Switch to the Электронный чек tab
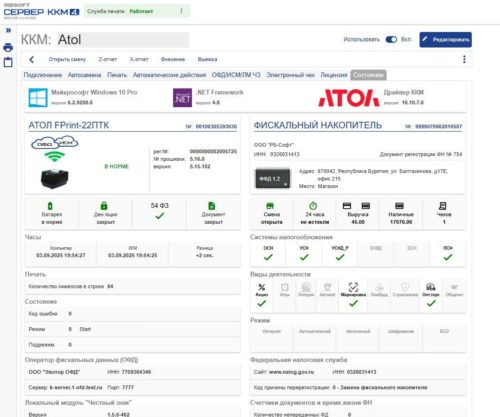The image size is (500, 417). [290, 75]
